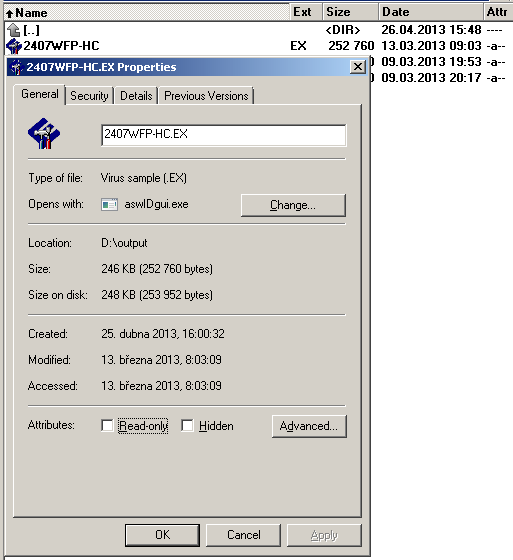
Task: Click Created date 25. dubna 2013
Action: pyautogui.click(x=163, y=334)
